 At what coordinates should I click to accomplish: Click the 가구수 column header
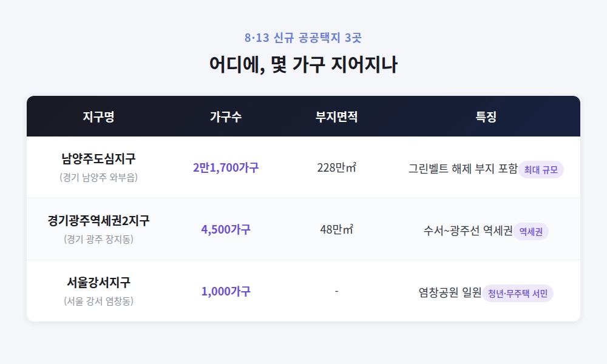[226, 116]
